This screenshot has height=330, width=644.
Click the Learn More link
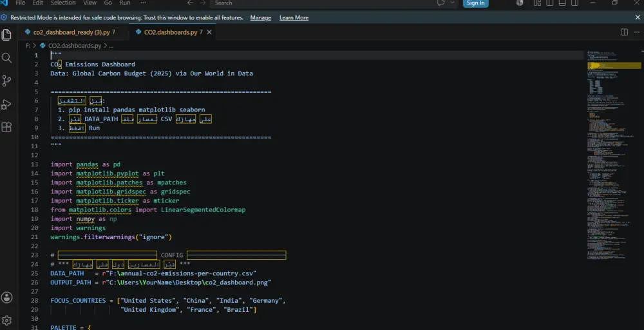click(294, 17)
